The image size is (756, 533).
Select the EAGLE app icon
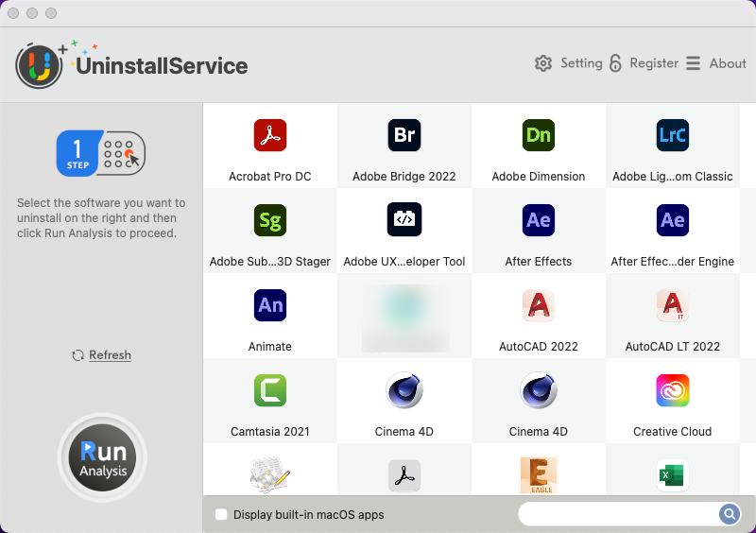[538, 474]
